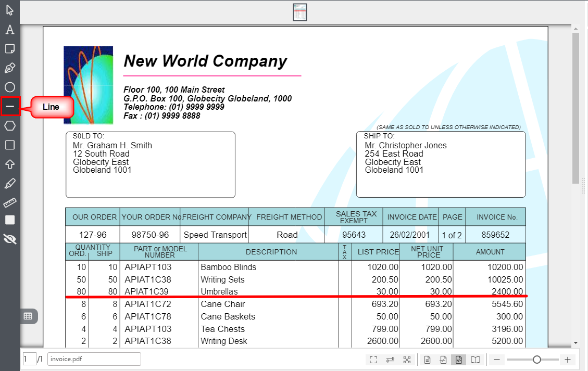Click the zoom out minus button
The width and height of the screenshot is (588, 371).
(x=497, y=360)
